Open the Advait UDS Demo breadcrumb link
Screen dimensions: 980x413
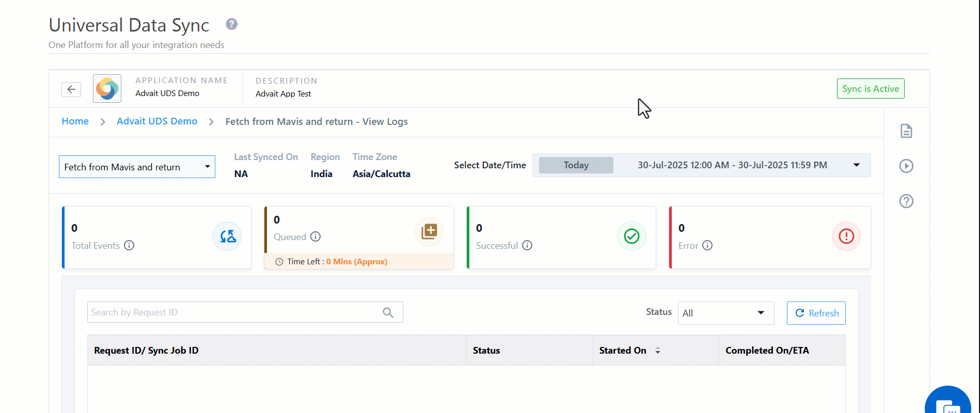point(157,121)
